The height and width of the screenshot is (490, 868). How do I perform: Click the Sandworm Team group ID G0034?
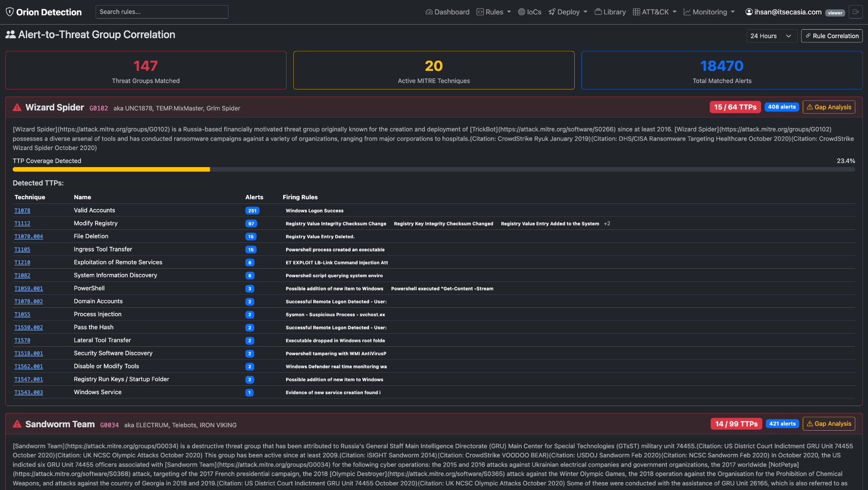coord(109,425)
